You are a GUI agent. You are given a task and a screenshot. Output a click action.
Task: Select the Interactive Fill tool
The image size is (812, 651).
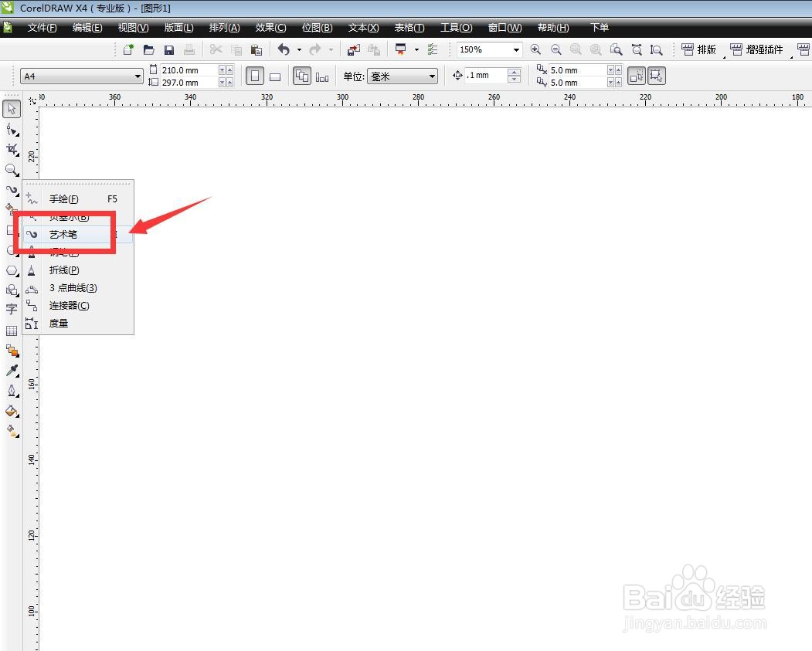pos(12,431)
